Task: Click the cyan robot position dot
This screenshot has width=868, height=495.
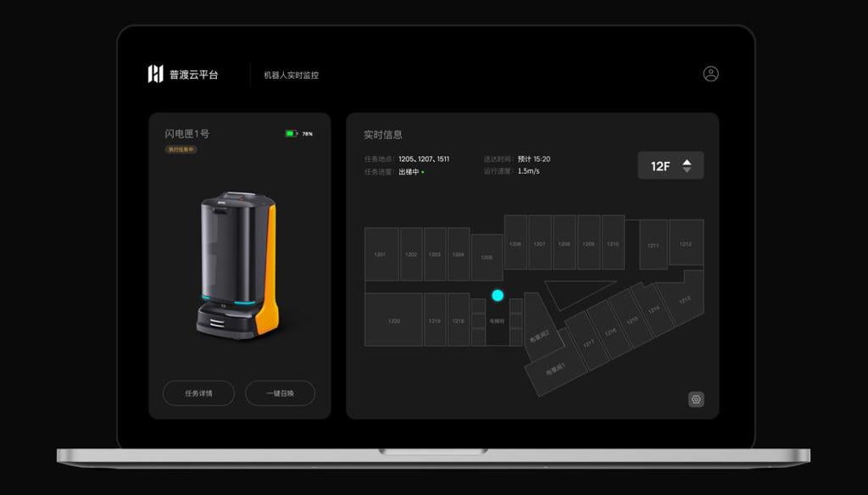Action: (498, 295)
